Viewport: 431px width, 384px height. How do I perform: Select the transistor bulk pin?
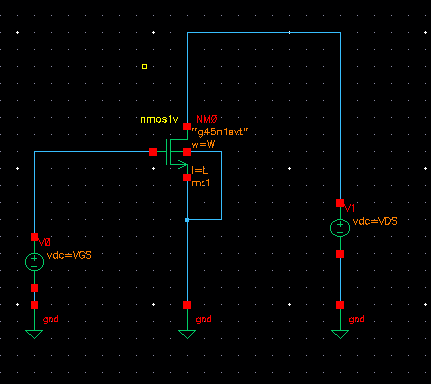187,152
